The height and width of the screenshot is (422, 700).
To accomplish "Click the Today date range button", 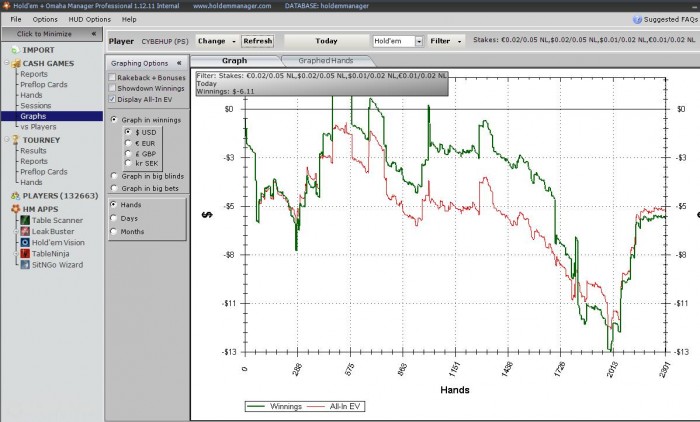I will click(326, 41).
